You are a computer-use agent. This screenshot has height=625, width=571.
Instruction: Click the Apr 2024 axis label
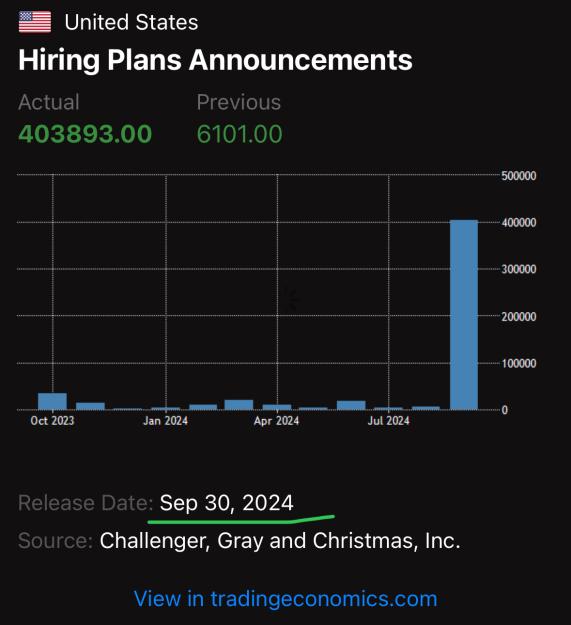coord(276,421)
